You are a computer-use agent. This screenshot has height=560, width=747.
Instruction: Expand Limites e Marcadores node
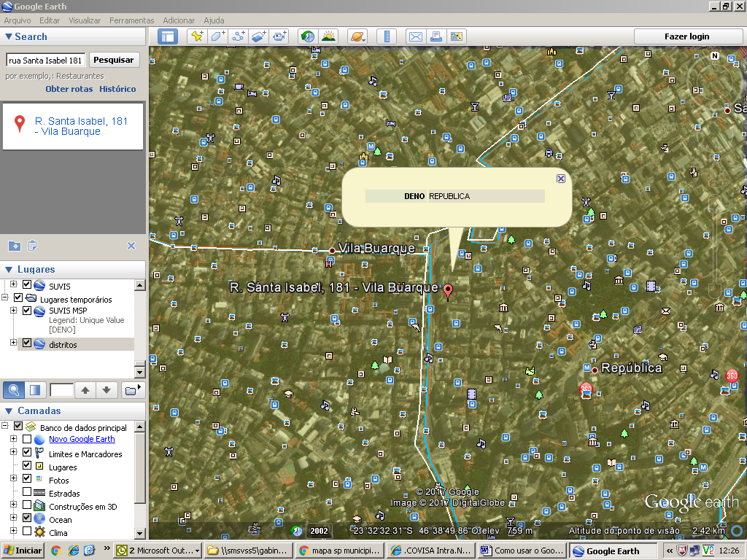13,452
